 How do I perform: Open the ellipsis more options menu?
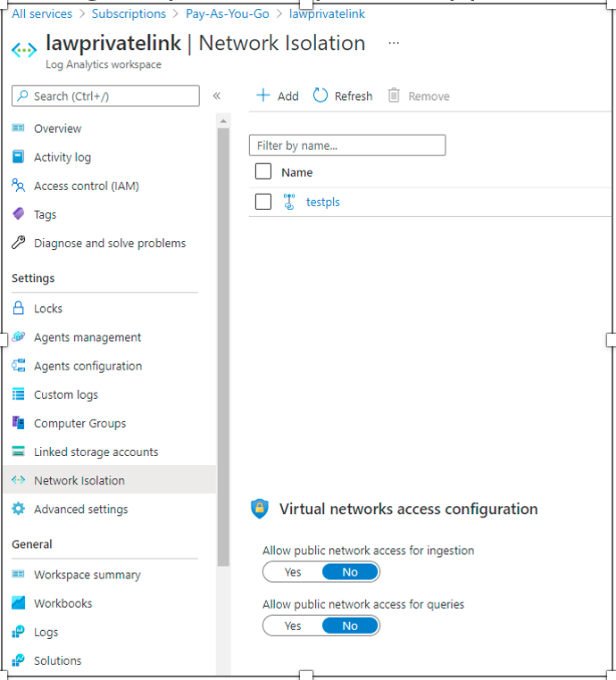pos(394,43)
